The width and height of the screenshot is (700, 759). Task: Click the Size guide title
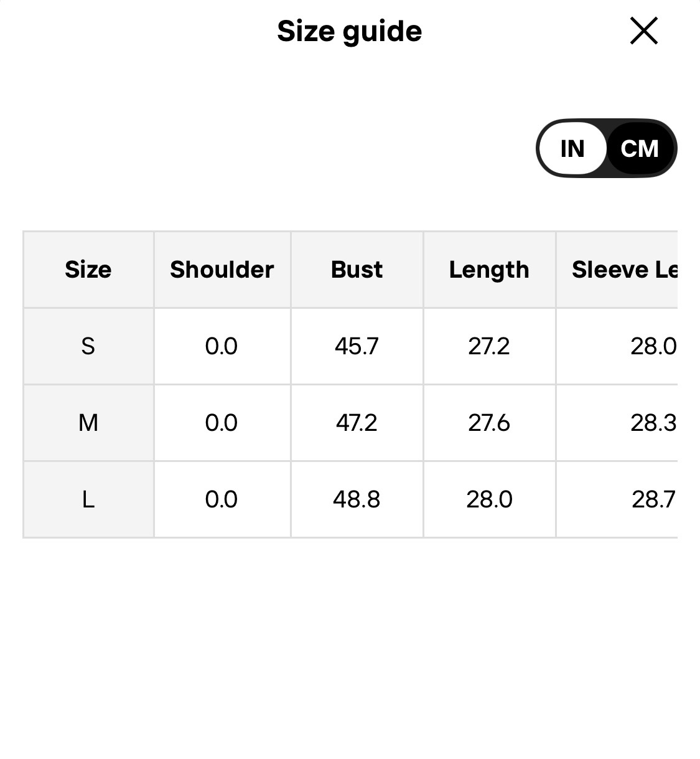click(349, 31)
